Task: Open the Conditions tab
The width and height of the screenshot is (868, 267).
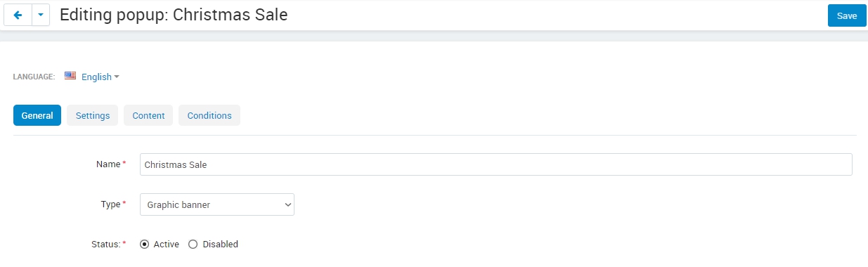Action: [x=209, y=115]
